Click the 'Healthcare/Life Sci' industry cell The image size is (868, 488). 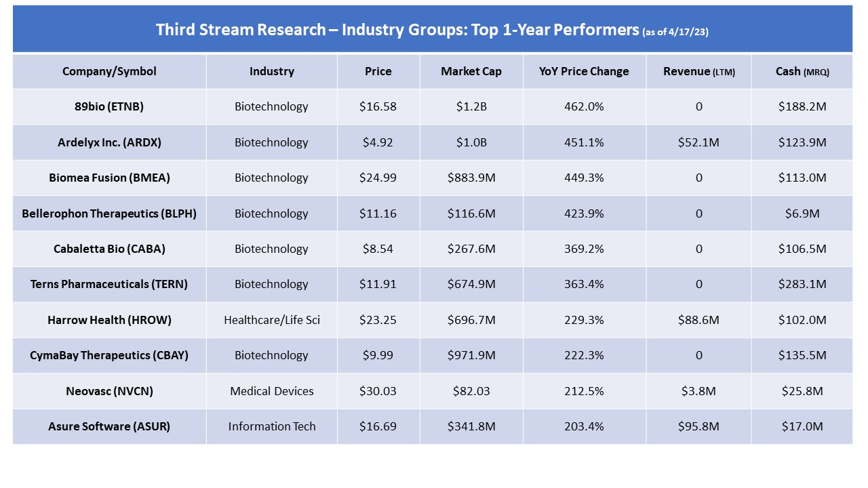[271, 320]
